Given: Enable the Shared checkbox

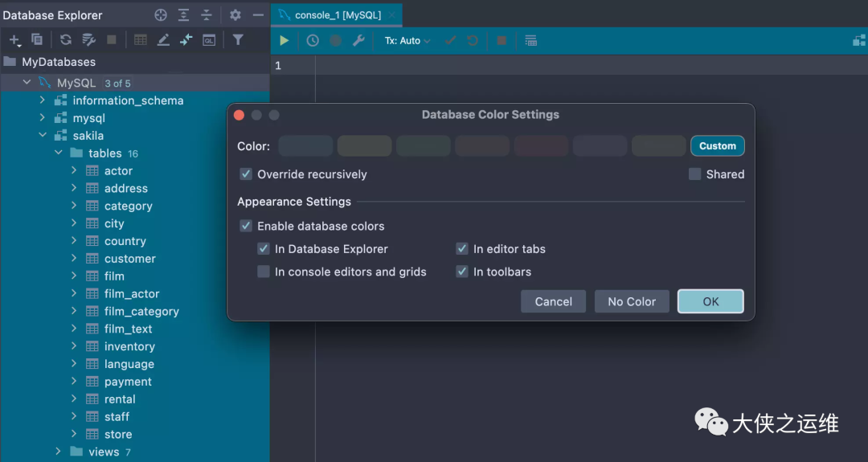Looking at the screenshot, I should 694,174.
